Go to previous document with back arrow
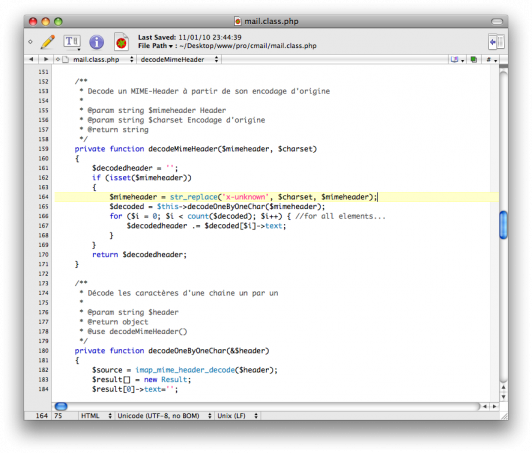 tap(31, 59)
